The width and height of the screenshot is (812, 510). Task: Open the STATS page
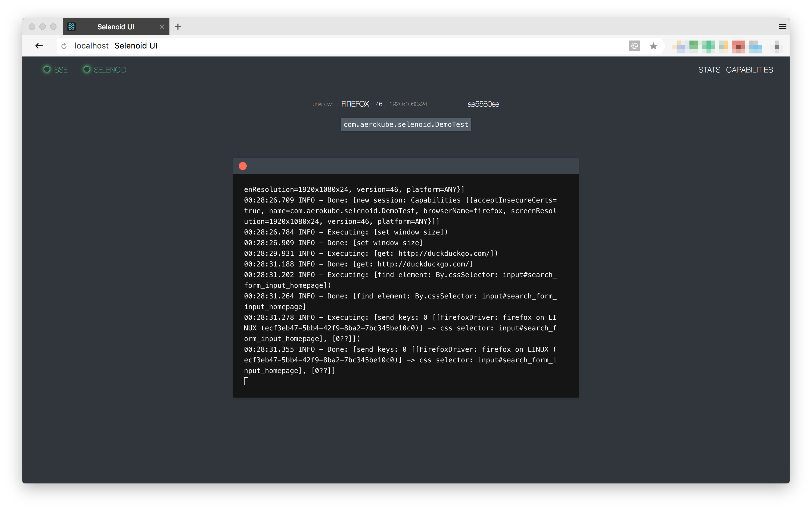point(709,70)
